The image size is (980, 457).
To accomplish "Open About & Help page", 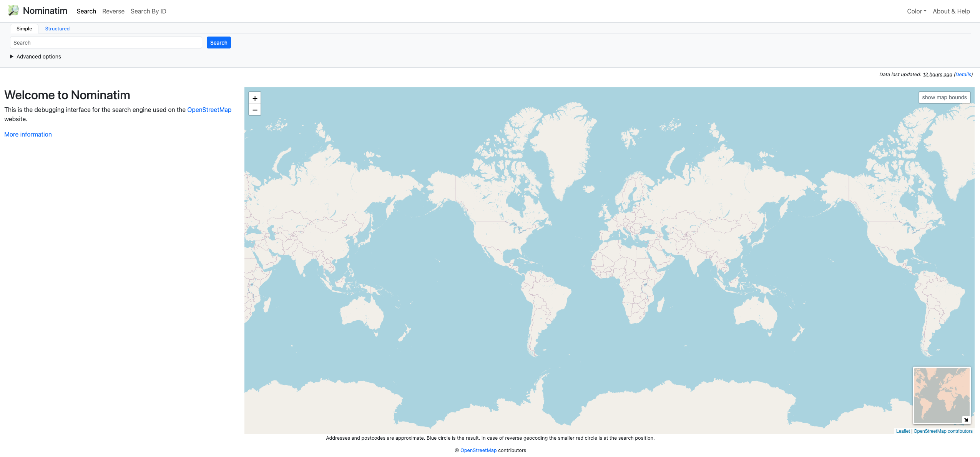I will (x=951, y=11).
